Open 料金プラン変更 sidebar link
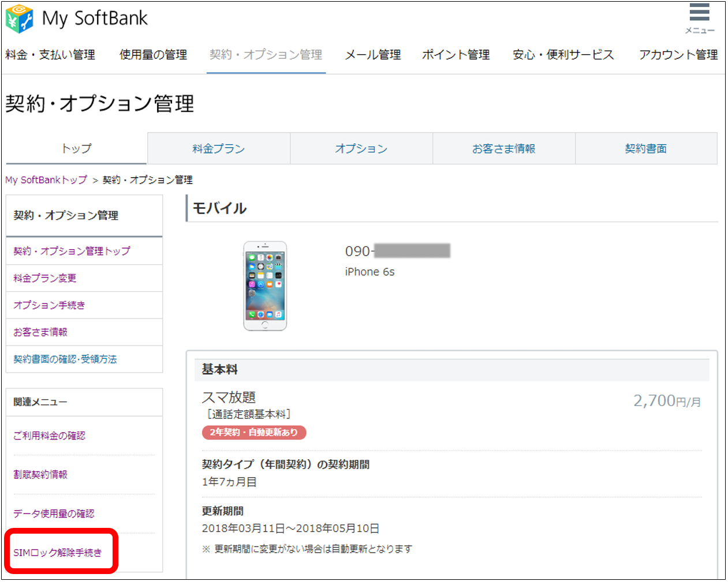Screen dimensions: 728x585 click(x=44, y=278)
